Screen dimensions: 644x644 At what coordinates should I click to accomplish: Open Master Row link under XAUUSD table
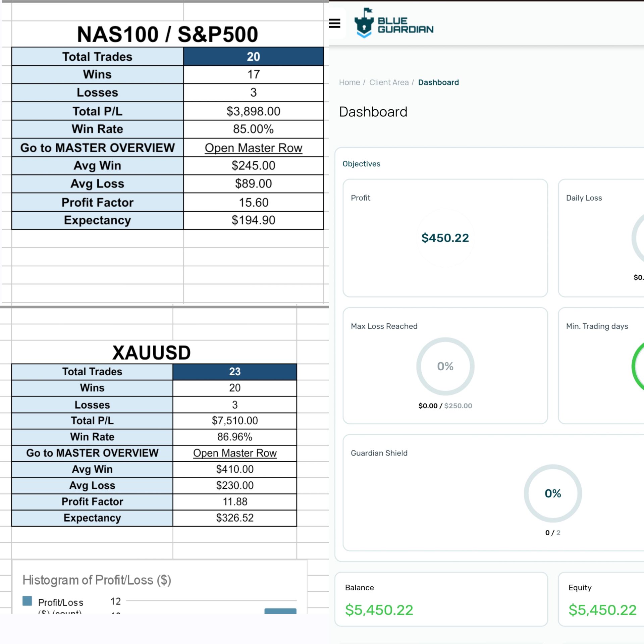(235, 453)
